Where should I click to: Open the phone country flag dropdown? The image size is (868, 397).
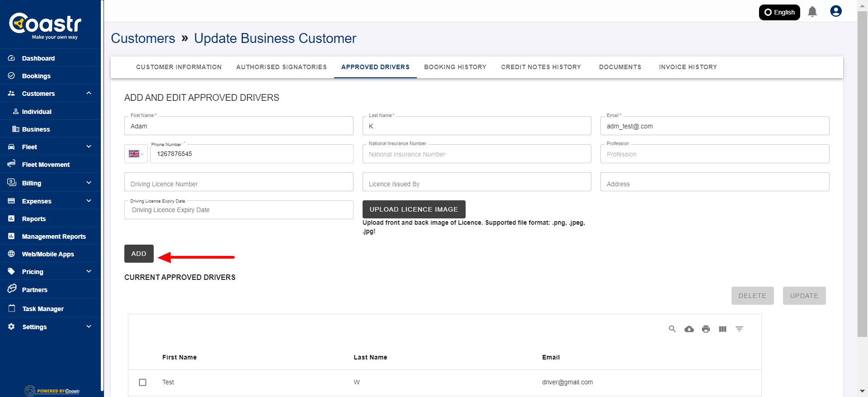pos(136,154)
